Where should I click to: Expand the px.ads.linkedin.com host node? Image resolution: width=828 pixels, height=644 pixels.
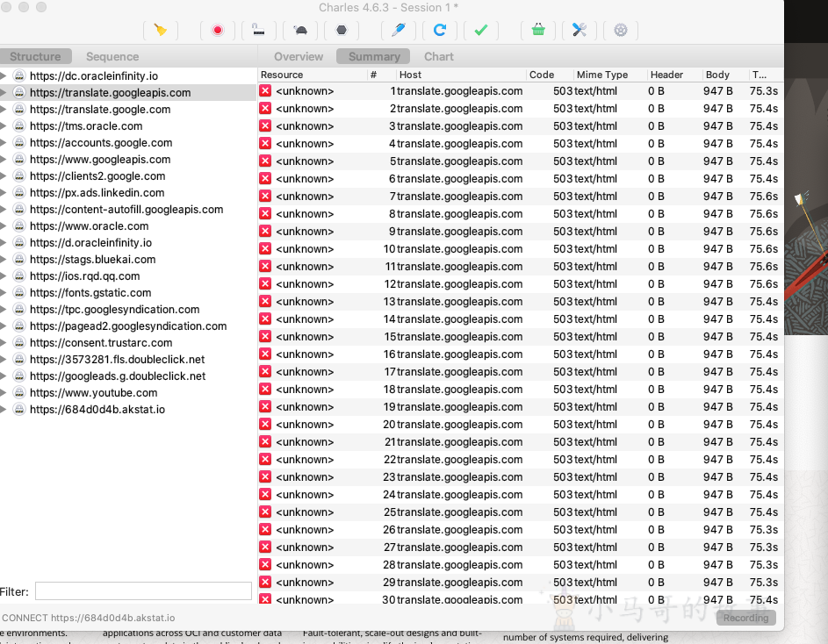(4, 193)
